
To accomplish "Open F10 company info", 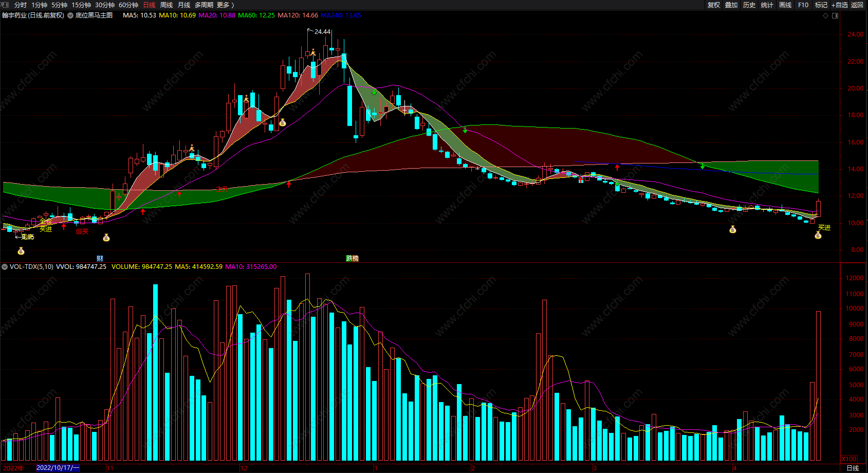I will pos(803,5).
